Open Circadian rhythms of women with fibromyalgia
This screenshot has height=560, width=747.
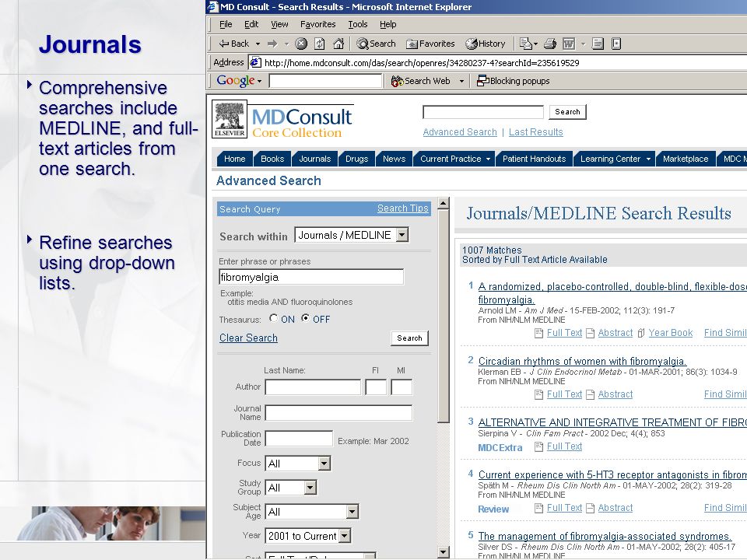[582, 362]
